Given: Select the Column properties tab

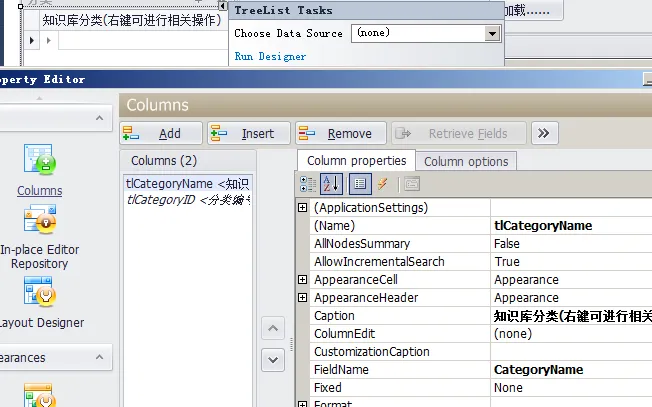Looking at the screenshot, I should (356, 161).
